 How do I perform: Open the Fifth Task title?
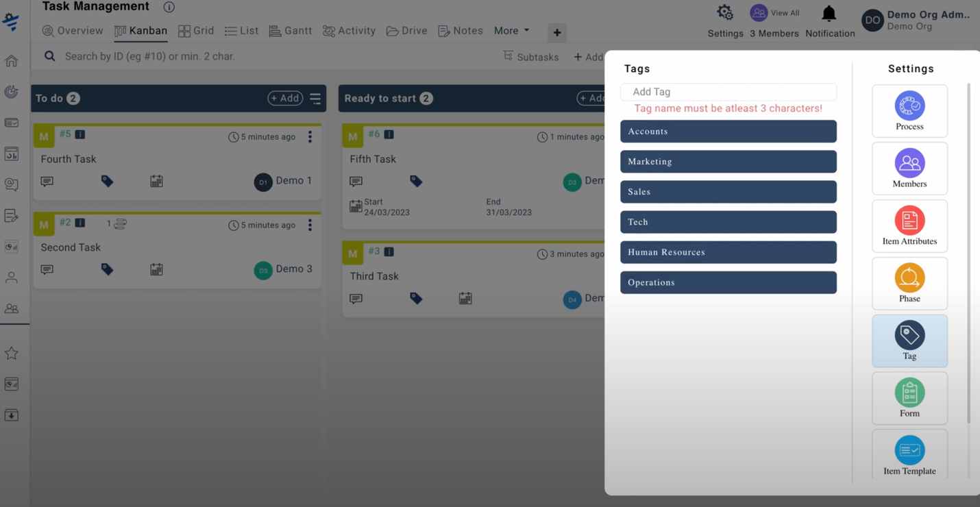pos(373,159)
